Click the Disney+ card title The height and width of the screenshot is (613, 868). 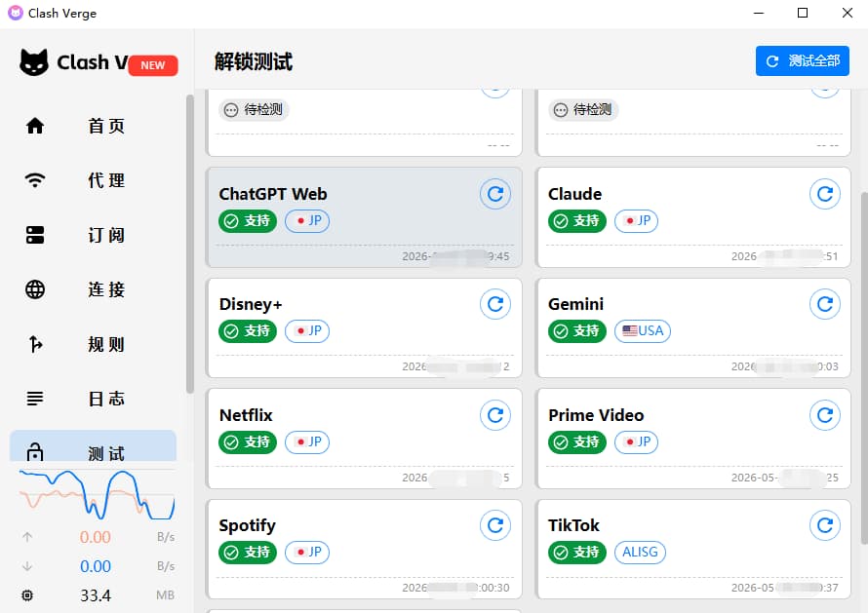click(251, 304)
